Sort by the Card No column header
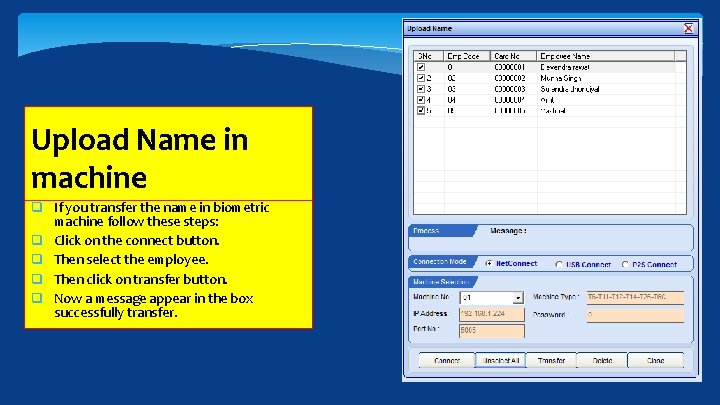The height and width of the screenshot is (405, 720). coord(513,56)
